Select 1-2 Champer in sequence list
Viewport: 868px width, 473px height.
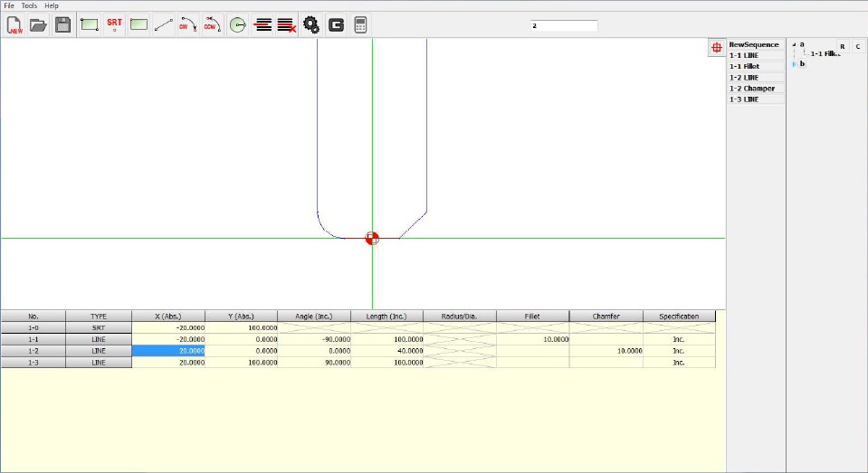(x=756, y=89)
